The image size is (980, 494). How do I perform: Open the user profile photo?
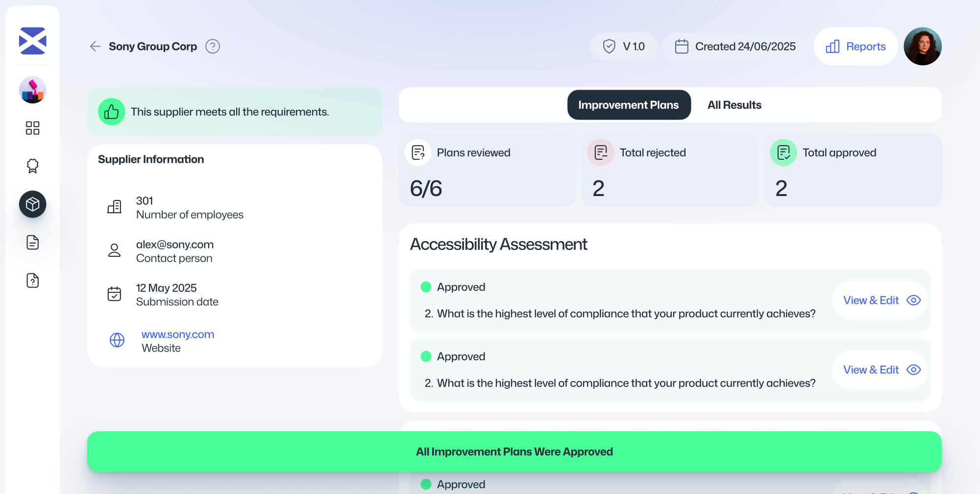point(922,47)
